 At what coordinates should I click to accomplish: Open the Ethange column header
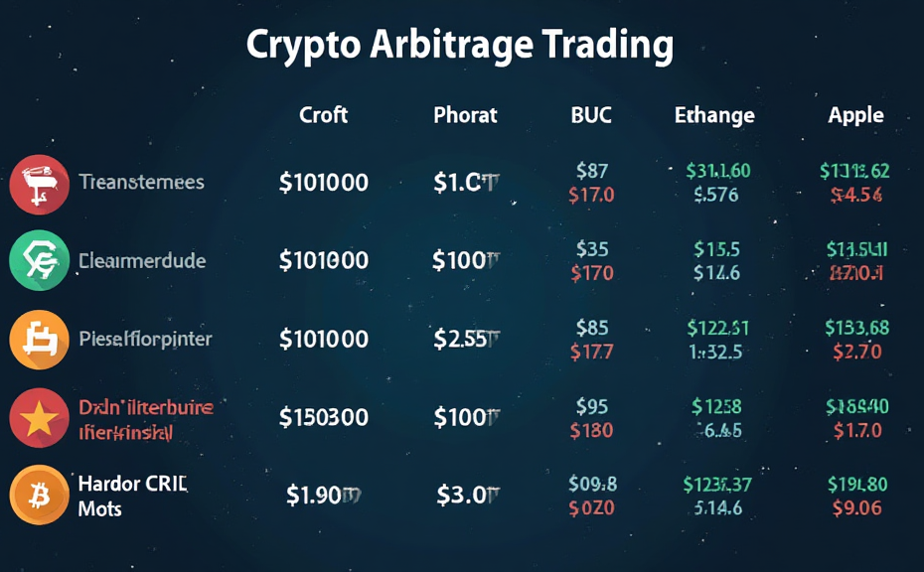pos(714,115)
